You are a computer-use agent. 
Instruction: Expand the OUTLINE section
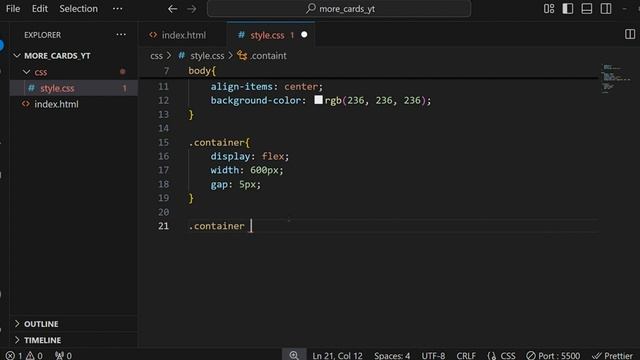(74, 324)
